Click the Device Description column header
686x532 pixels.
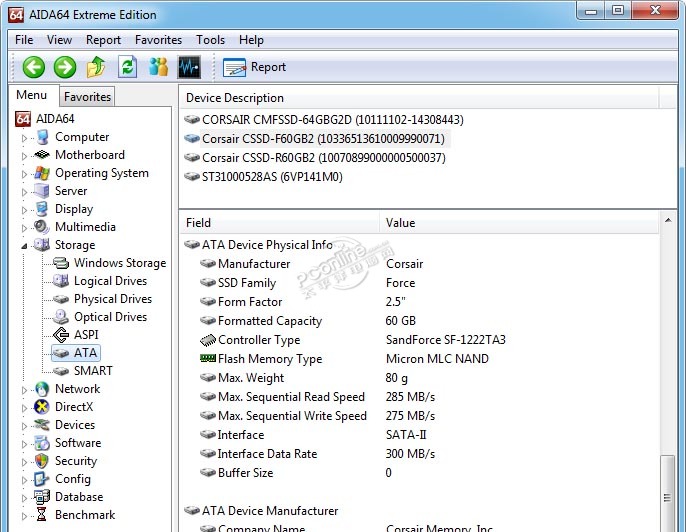coord(420,98)
